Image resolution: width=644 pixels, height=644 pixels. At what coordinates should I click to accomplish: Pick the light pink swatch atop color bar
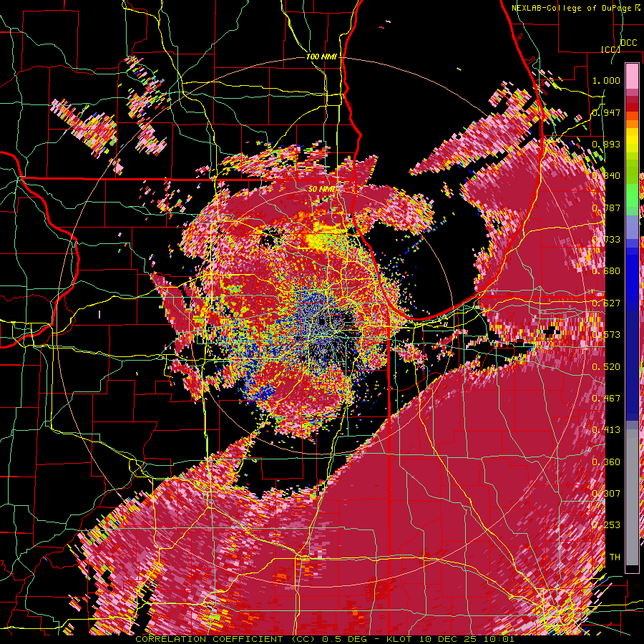[632, 76]
